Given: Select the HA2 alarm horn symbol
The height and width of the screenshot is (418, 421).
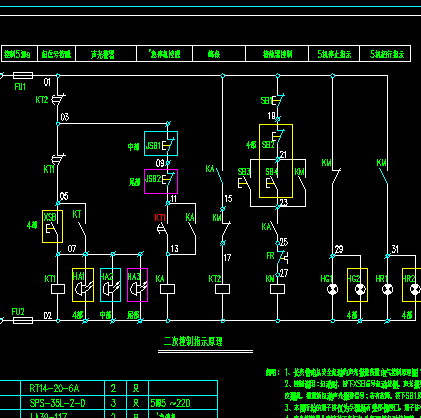Looking at the screenshot, I should tap(111, 288).
